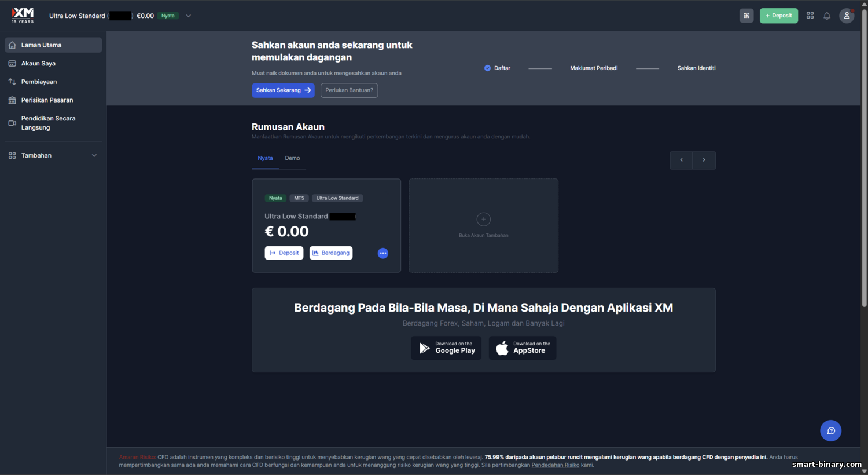Click the Sahkan Sekarang button
This screenshot has height=475, width=868.
283,90
